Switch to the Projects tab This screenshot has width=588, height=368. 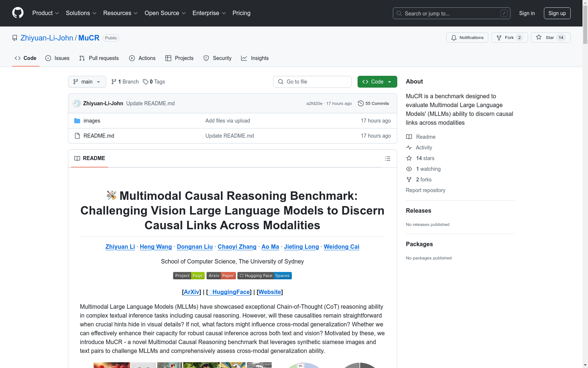tap(179, 58)
